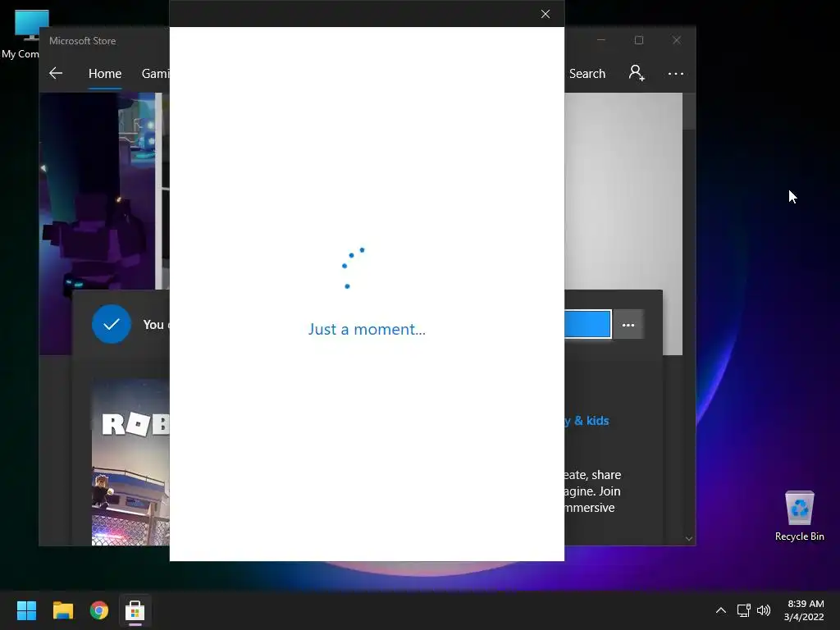Open the Store 'See more' ellipsis menu

tap(676, 73)
